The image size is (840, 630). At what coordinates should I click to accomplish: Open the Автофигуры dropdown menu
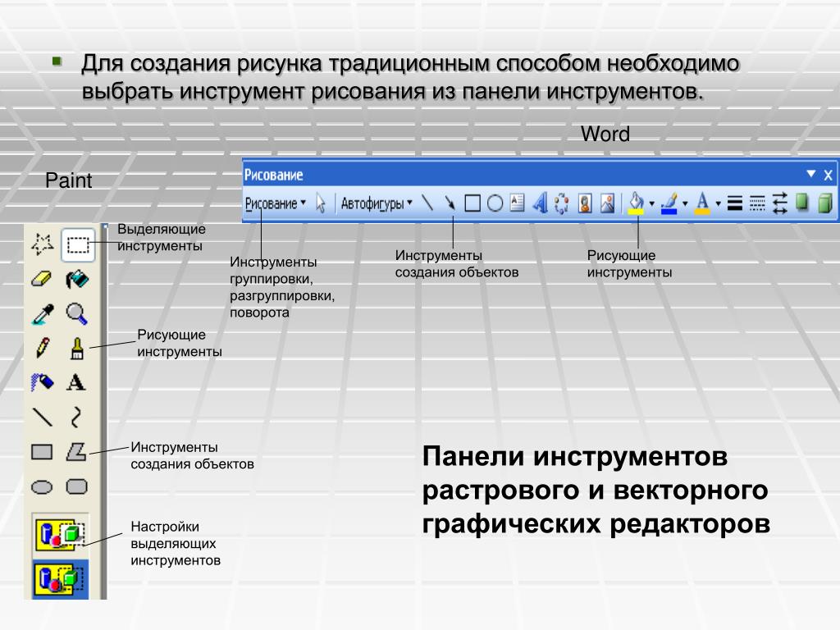pyautogui.click(x=377, y=203)
